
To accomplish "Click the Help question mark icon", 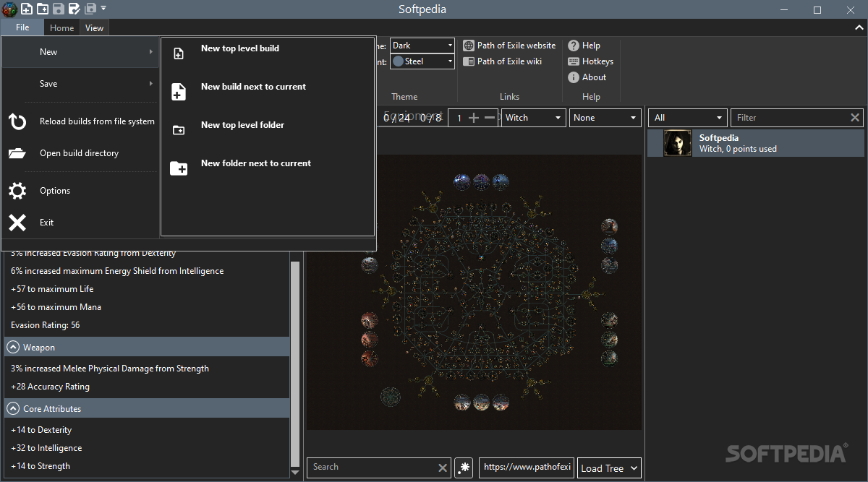I will (574, 46).
